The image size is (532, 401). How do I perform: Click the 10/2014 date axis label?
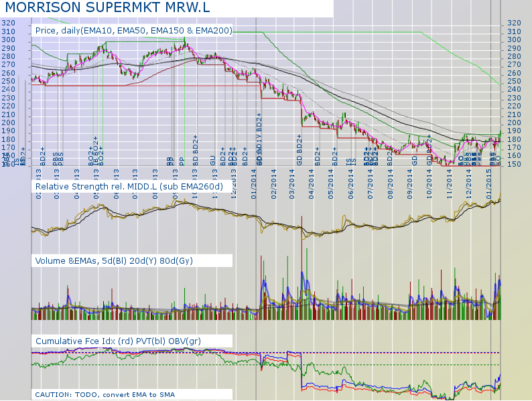pos(429,184)
